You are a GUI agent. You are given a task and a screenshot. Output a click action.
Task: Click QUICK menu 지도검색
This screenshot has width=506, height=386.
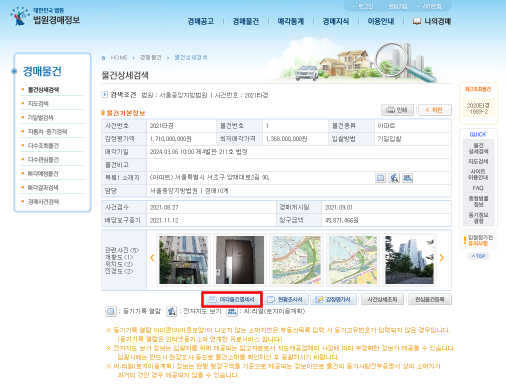click(x=478, y=161)
